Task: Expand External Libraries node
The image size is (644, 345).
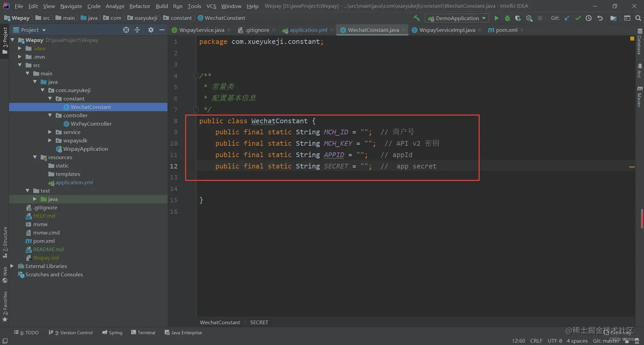Action: (x=12, y=266)
